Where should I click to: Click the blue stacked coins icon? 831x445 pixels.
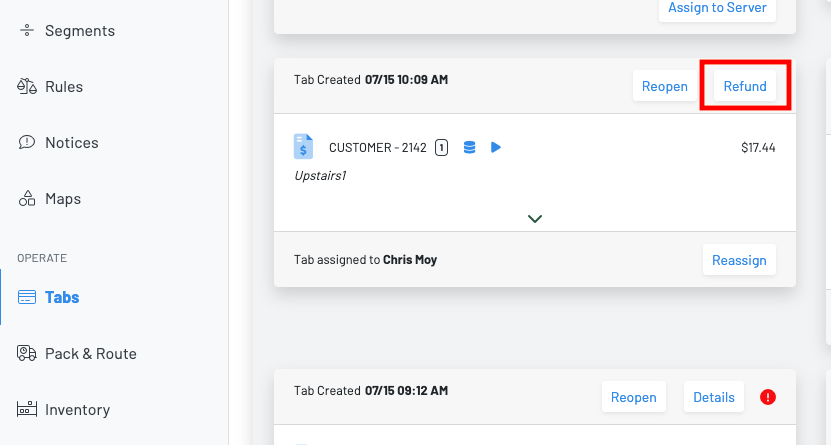tap(470, 148)
